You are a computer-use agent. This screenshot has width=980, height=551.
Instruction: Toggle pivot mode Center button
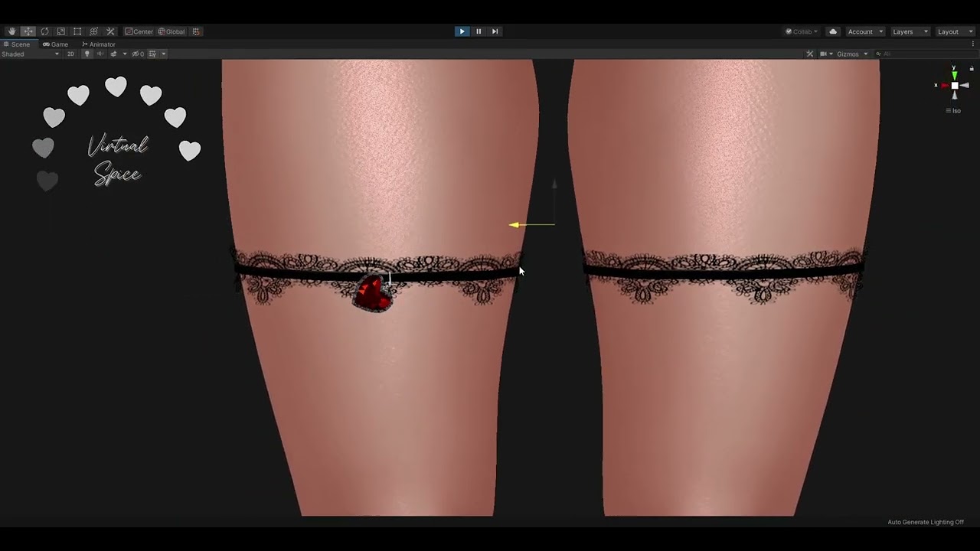(139, 31)
